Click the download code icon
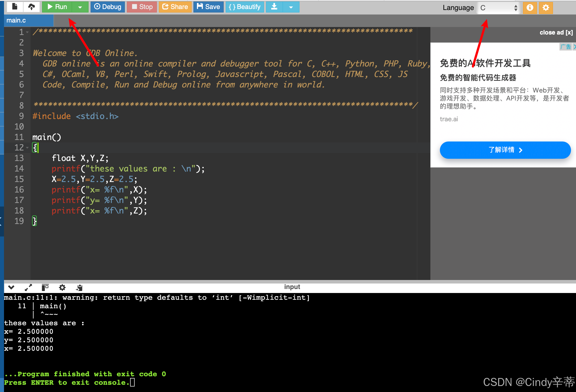Image resolution: width=576 pixels, height=392 pixels. (x=274, y=7)
